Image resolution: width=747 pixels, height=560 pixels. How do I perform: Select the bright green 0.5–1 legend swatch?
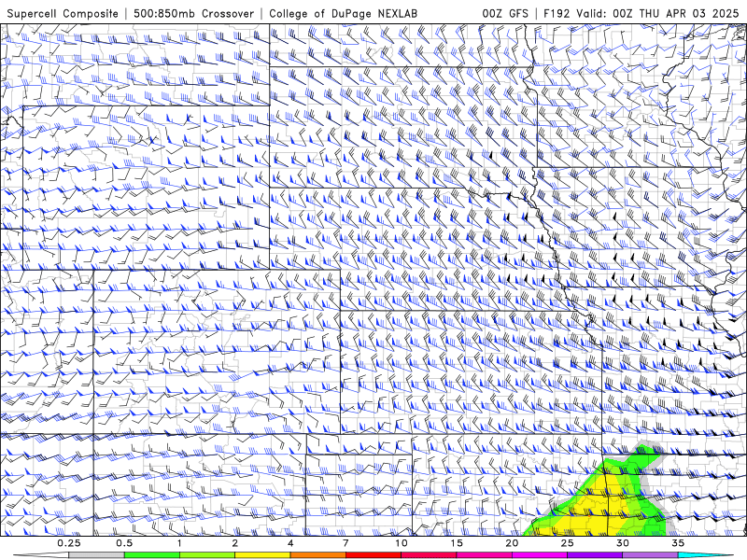coord(152,555)
